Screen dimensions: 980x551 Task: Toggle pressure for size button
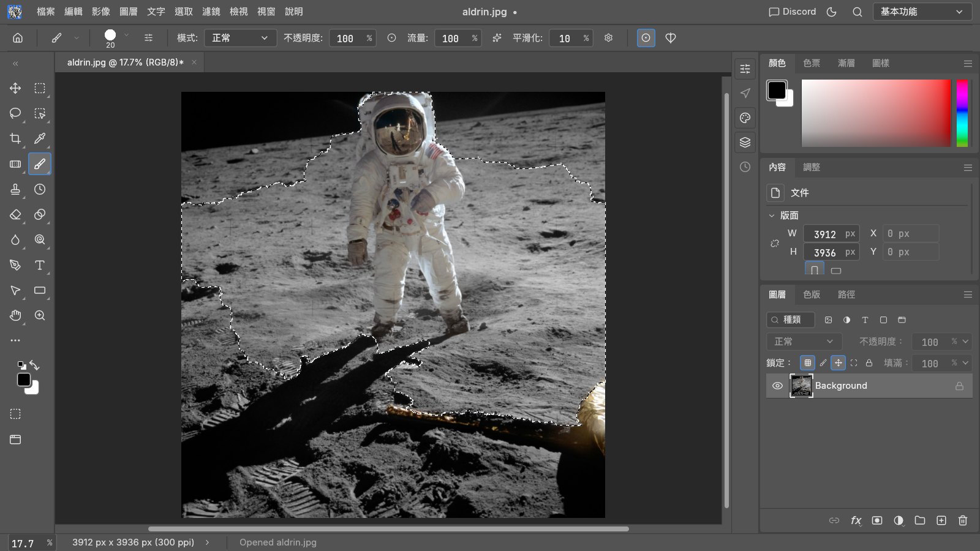pos(646,38)
